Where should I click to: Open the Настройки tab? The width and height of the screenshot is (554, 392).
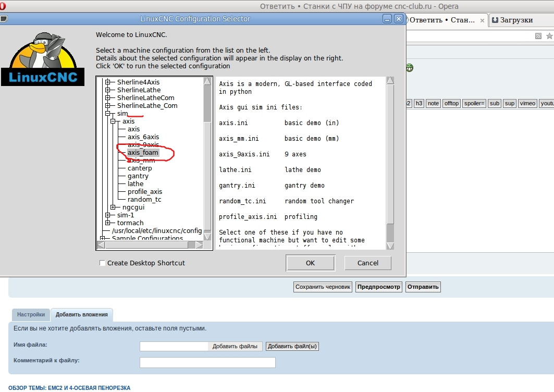tap(31, 314)
